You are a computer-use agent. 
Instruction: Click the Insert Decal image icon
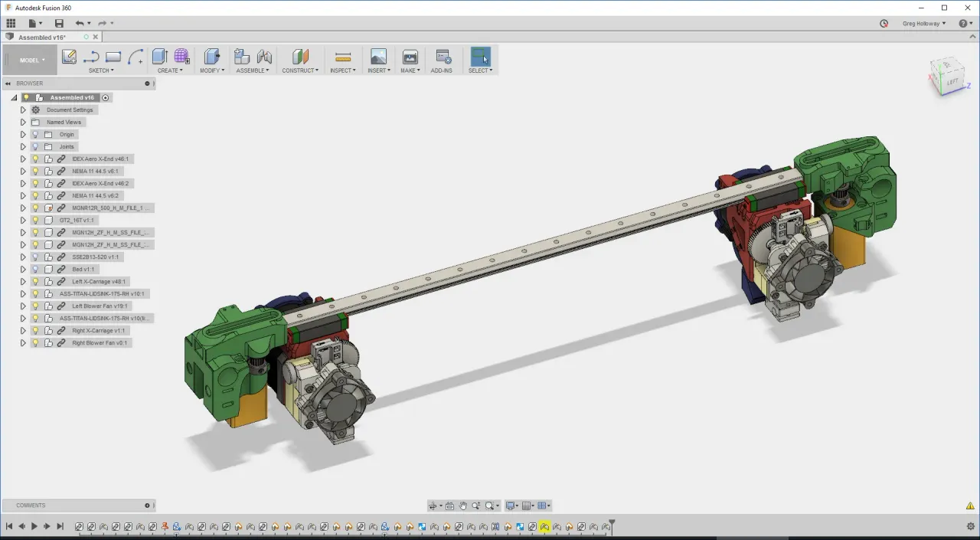click(378, 57)
